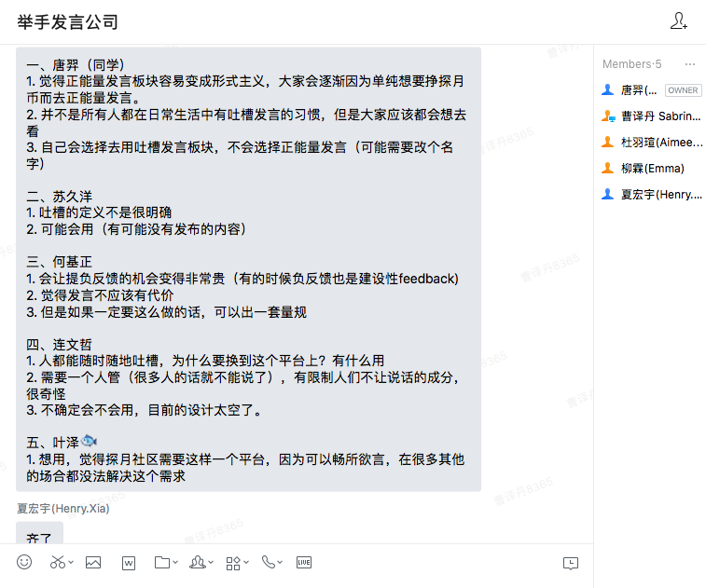706x588 pixels.
Task: Open members more options ellipsis
Action: click(x=690, y=64)
